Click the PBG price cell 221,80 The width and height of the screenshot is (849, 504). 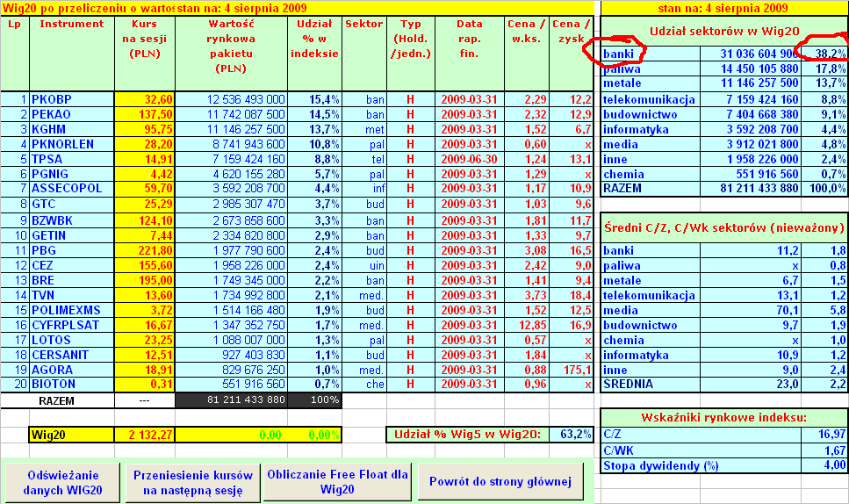145,250
